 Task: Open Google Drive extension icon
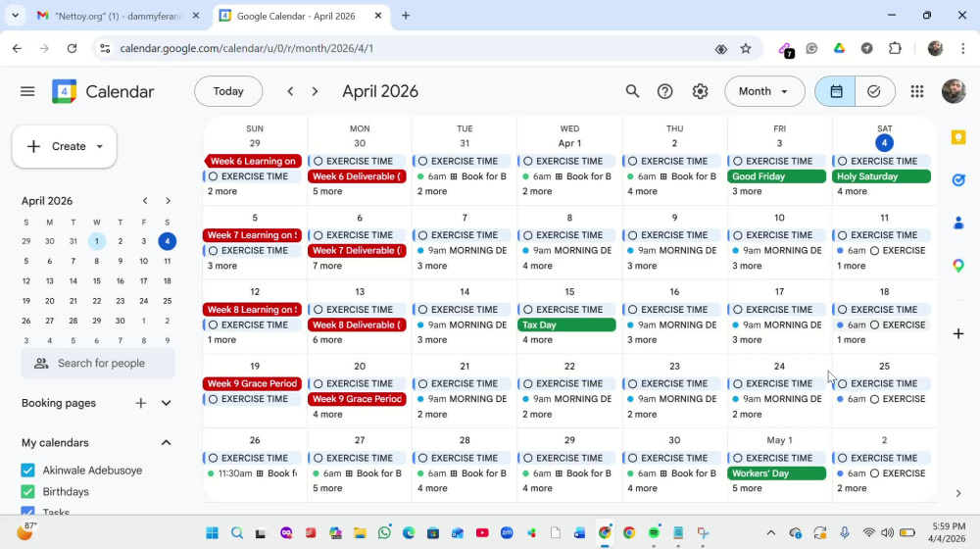coord(840,48)
